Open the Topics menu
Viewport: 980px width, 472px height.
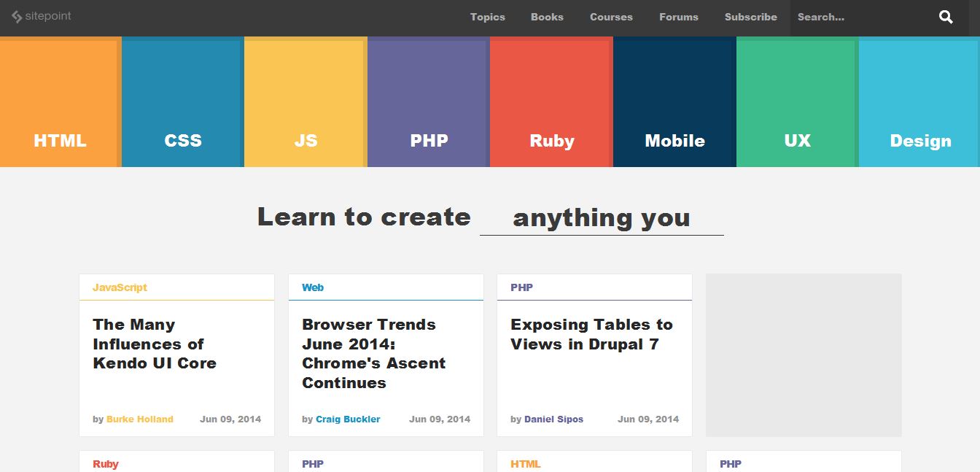pyautogui.click(x=487, y=17)
